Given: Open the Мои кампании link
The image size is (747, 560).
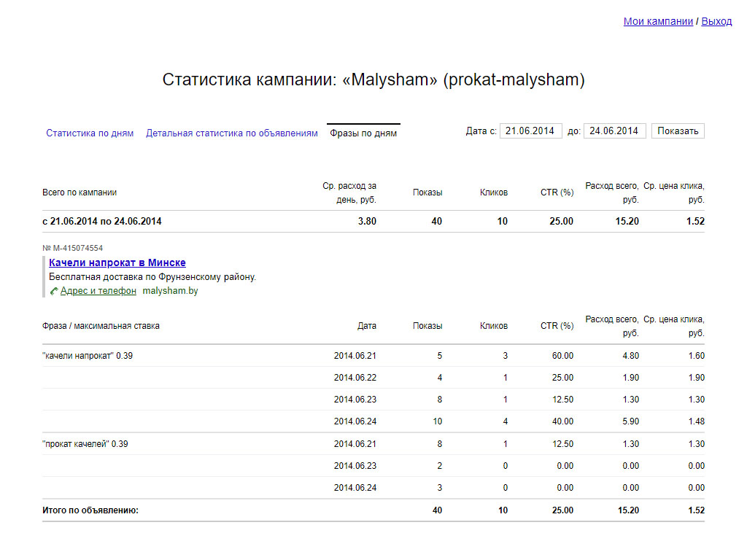Looking at the screenshot, I should (x=658, y=21).
